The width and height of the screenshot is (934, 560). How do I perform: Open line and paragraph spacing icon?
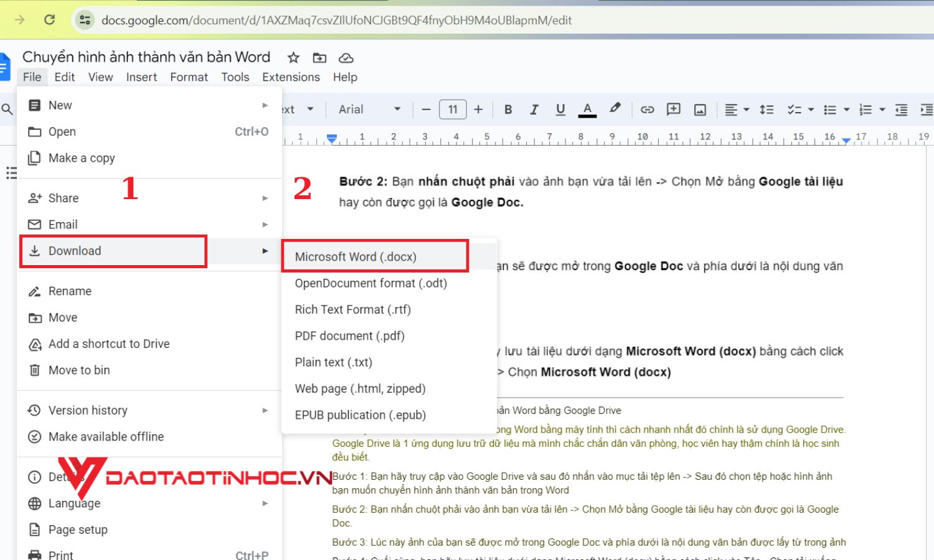767,110
